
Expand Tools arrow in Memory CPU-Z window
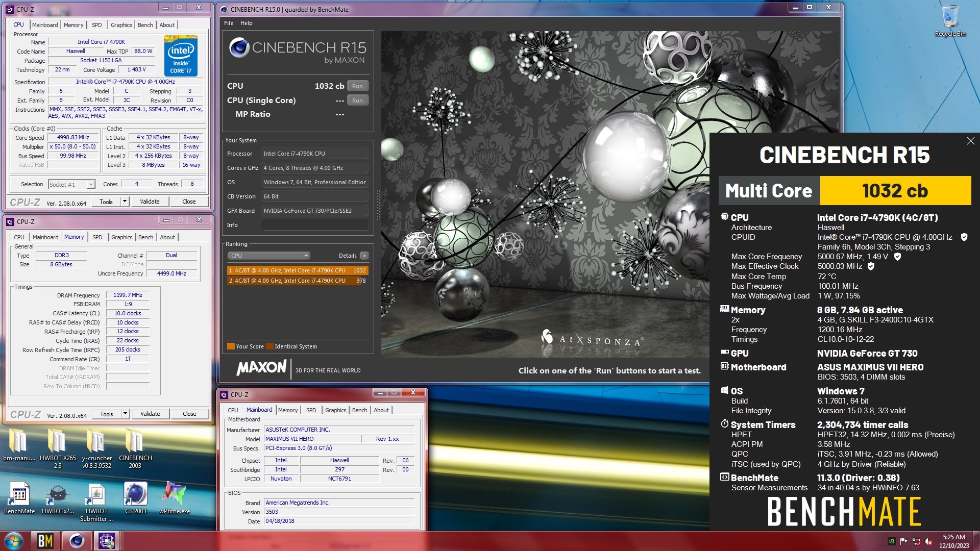125,414
